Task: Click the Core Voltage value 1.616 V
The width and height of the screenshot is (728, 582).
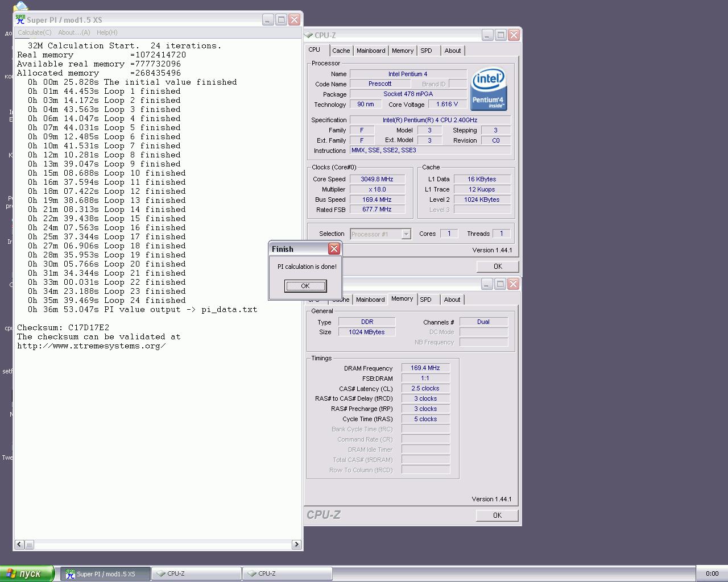Action: click(x=447, y=104)
